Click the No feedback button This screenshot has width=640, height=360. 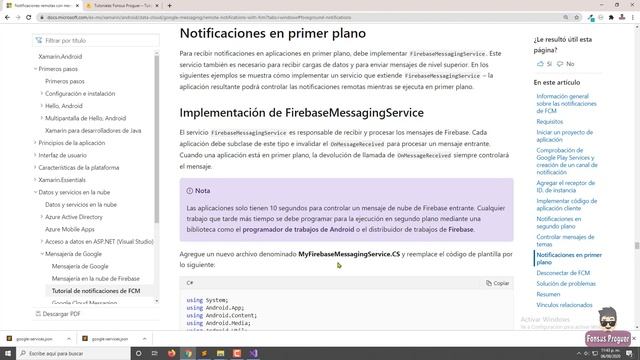coord(566,64)
